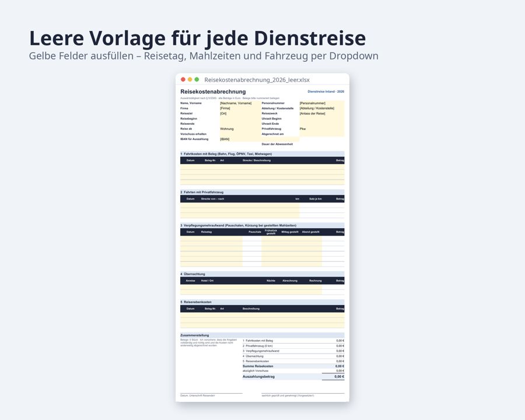Image resolution: width=525 pixels, height=420 pixels.
Task: Click the 'Abend gestellt' column header
Action: (311, 232)
